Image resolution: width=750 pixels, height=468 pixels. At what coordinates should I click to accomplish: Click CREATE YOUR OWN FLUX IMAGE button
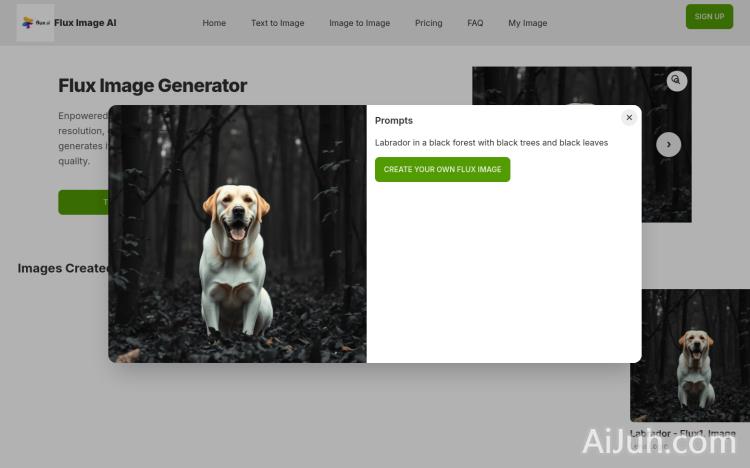point(442,169)
